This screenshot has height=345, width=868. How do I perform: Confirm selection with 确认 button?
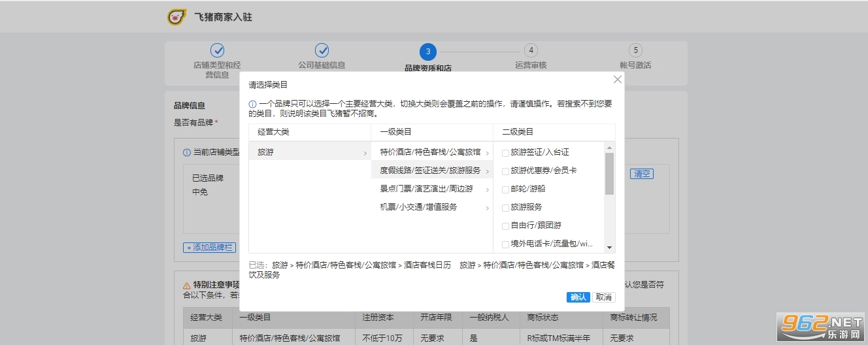578,297
